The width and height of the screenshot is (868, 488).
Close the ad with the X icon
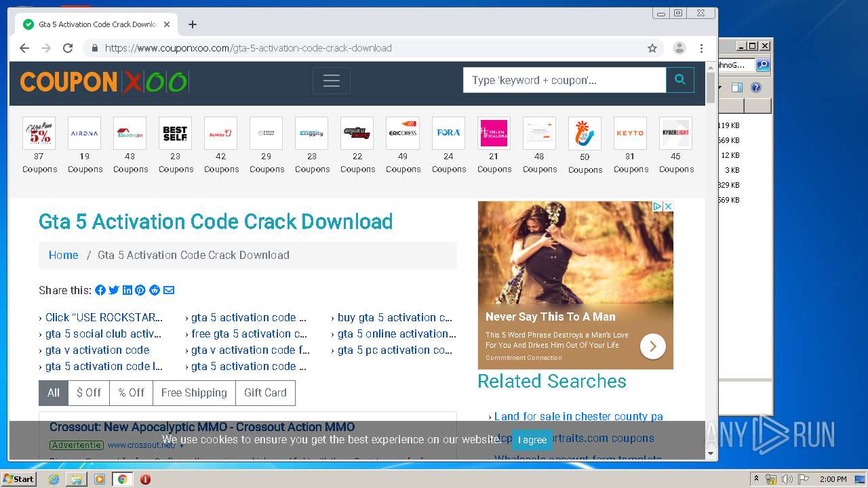click(x=668, y=206)
